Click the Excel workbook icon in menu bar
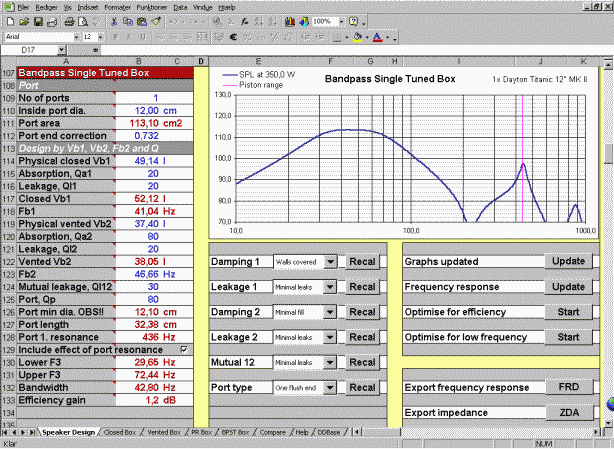This screenshot has height=449, width=614. pos(9,7)
